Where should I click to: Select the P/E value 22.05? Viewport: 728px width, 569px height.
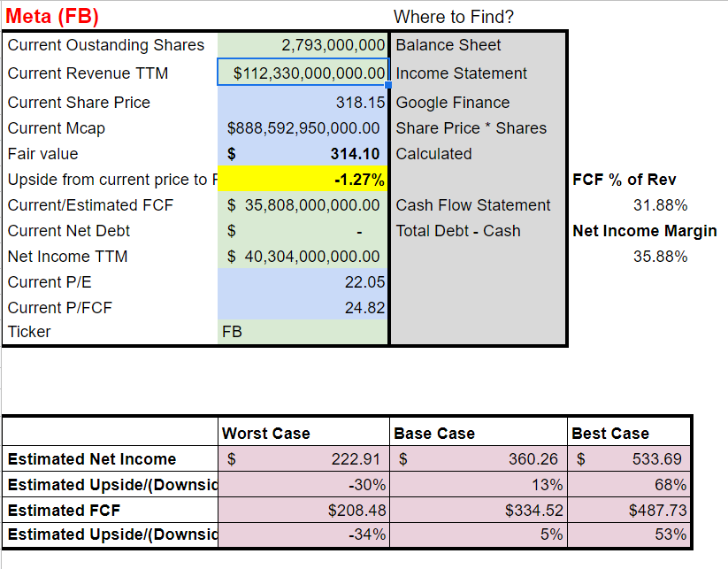tap(364, 282)
